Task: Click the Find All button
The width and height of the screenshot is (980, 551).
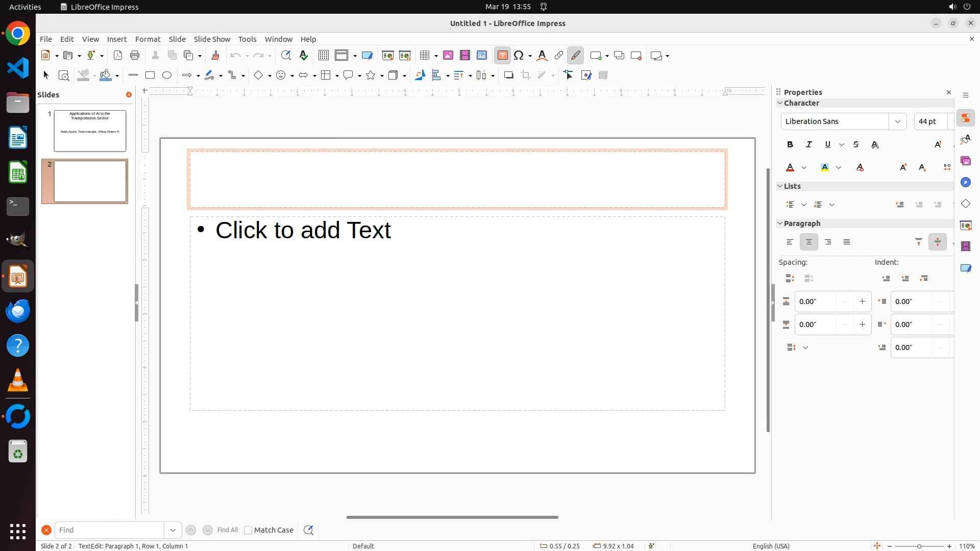Action: pos(227,530)
